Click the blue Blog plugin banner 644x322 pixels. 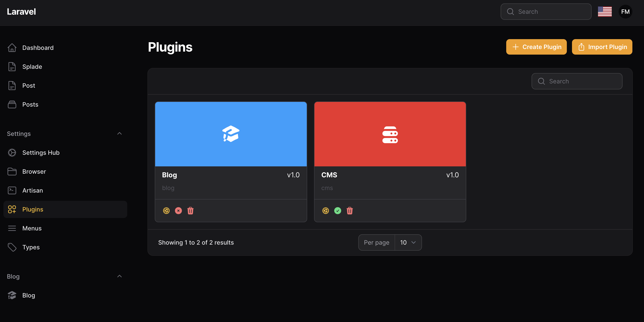[231, 134]
